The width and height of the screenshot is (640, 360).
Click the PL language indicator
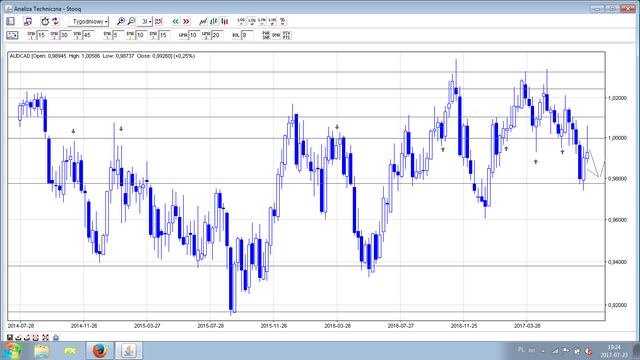[x=521, y=350]
